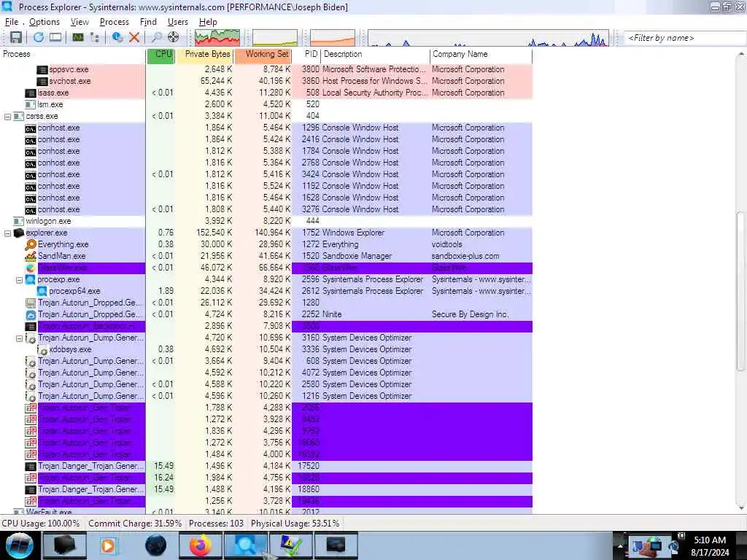Open the View menu

click(80, 22)
